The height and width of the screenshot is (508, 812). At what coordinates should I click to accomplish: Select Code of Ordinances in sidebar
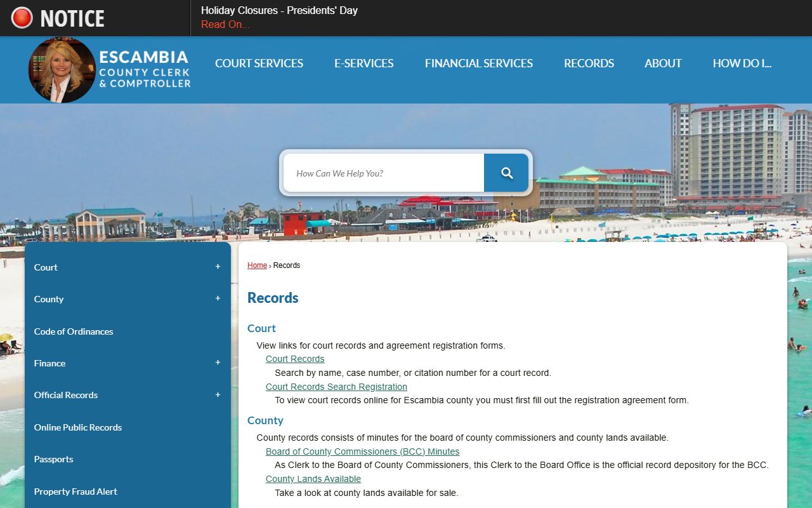coord(74,331)
